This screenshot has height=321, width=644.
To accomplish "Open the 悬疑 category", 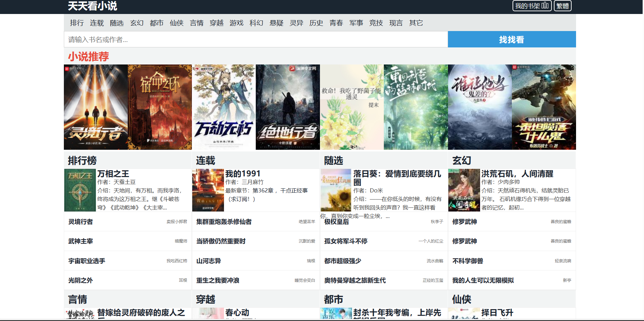I will click(276, 23).
